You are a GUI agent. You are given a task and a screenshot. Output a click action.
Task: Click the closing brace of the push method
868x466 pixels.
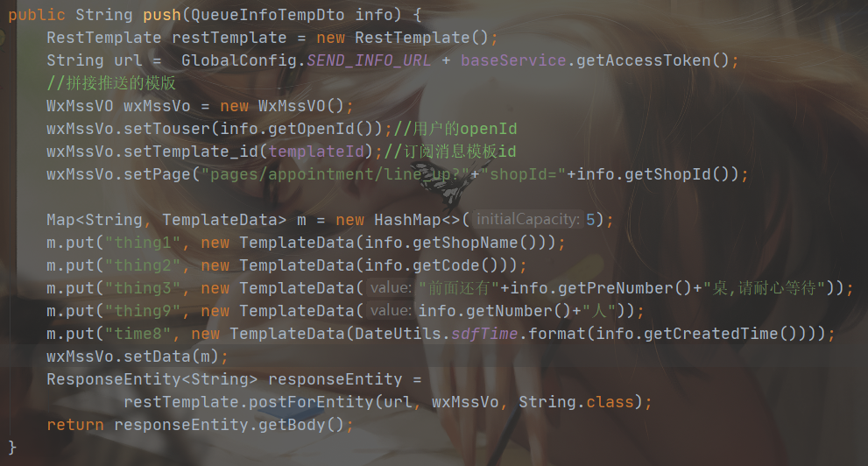(x=12, y=448)
